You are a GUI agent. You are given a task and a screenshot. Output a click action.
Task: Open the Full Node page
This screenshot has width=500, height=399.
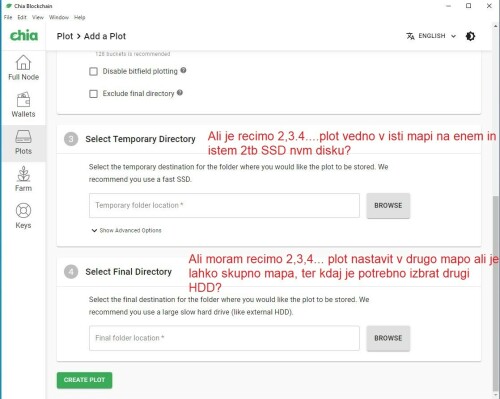tap(23, 68)
